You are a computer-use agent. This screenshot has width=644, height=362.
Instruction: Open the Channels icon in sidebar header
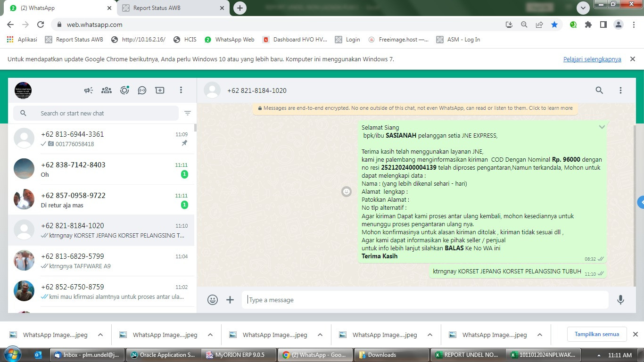tap(142, 90)
